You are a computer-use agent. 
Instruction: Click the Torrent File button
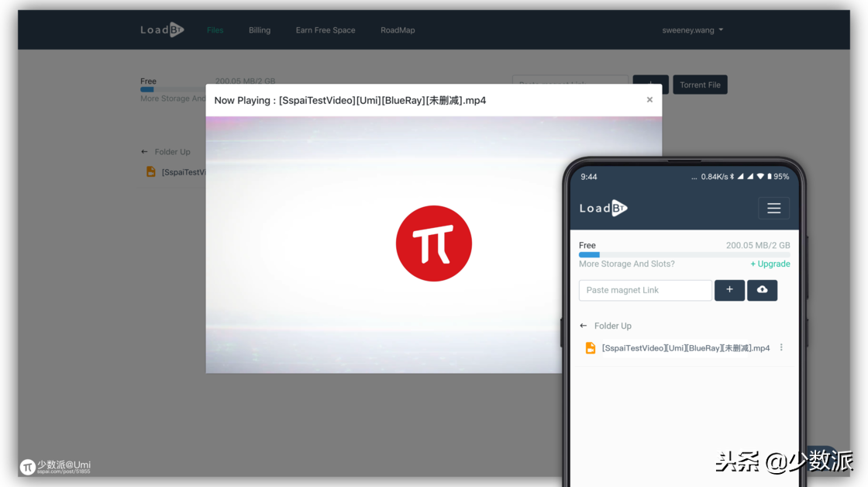(x=700, y=85)
